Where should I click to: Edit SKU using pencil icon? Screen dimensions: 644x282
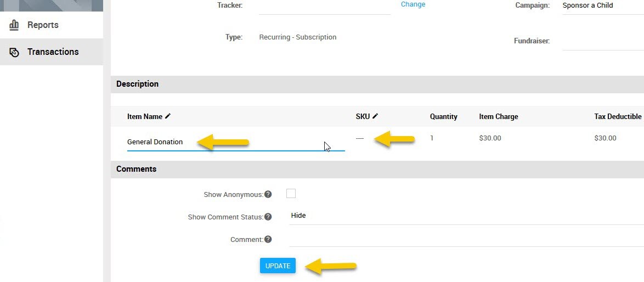(375, 116)
